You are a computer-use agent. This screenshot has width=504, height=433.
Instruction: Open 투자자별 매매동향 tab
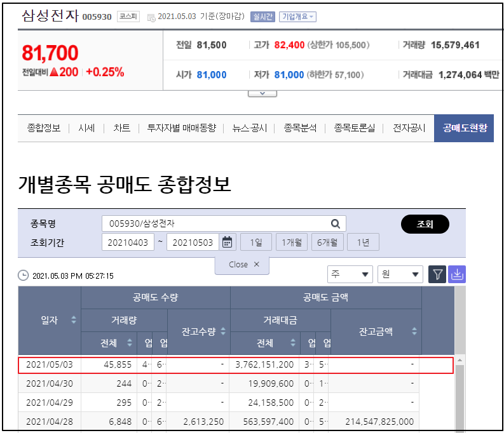pos(182,128)
